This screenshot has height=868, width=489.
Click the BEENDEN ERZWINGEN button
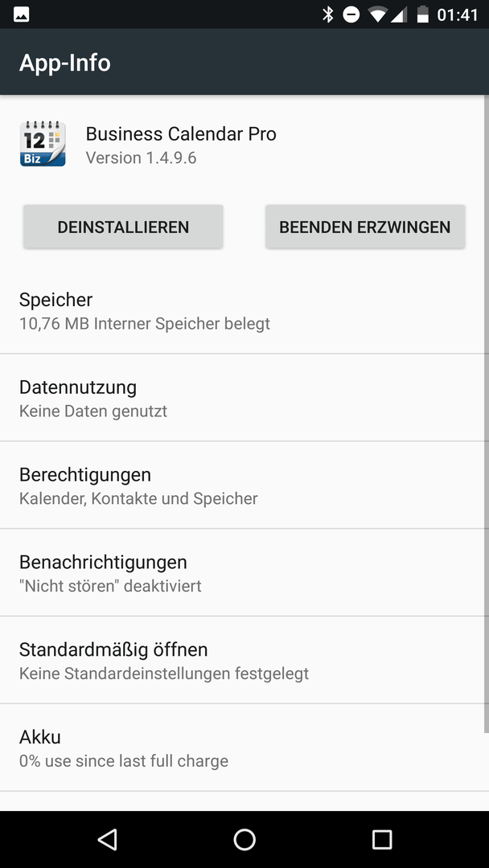(x=365, y=227)
